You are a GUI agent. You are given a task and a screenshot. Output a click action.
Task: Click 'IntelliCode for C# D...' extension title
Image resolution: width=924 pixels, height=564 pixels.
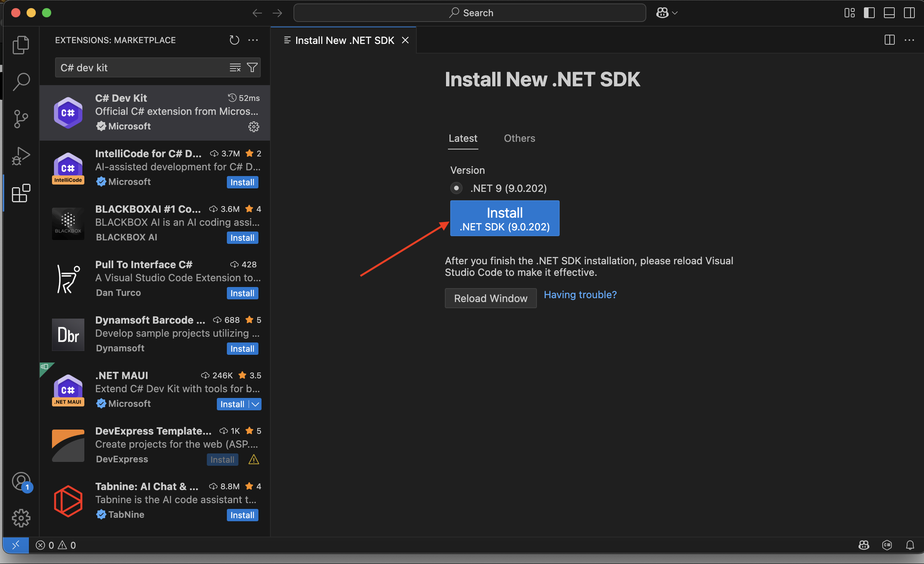pyautogui.click(x=148, y=154)
